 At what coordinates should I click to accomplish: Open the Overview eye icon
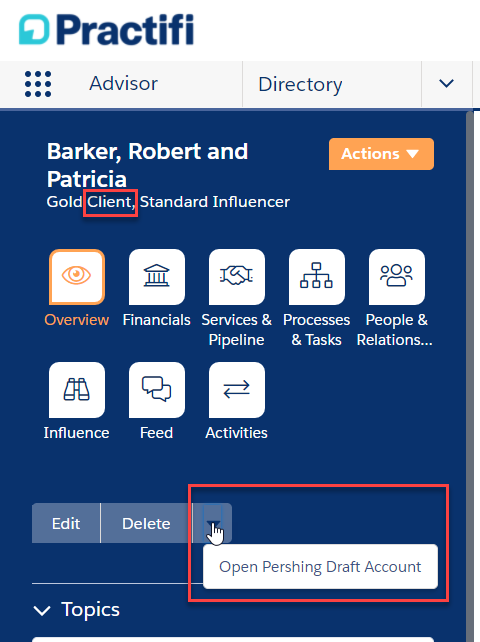point(77,277)
